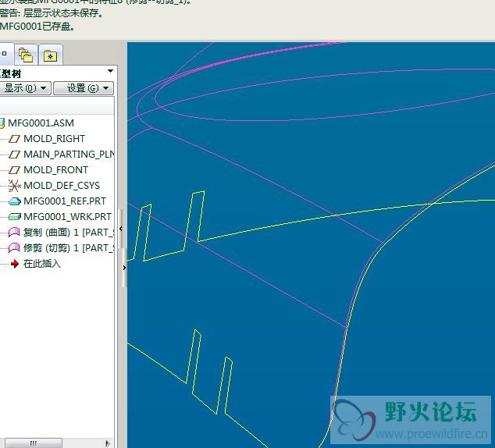
Task: Select the 修剪 (切剪) 1 feature
Action: [69, 248]
